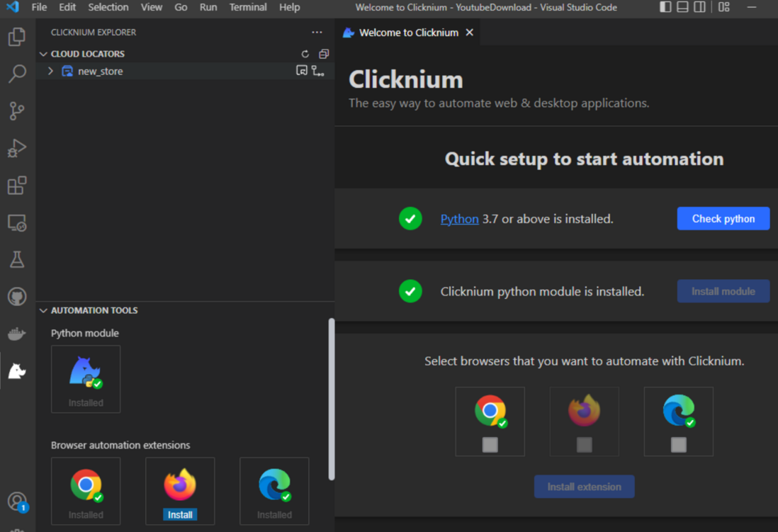The width and height of the screenshot is (778, 532).
Task: Expand the new_store tree item
Action: tap(50, 71)
